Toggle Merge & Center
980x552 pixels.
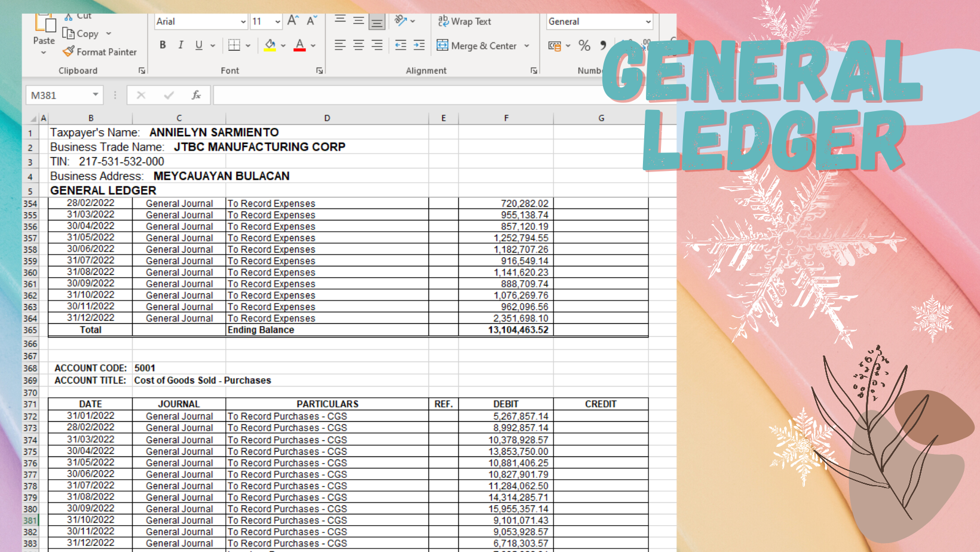click(x=476, y=45)
